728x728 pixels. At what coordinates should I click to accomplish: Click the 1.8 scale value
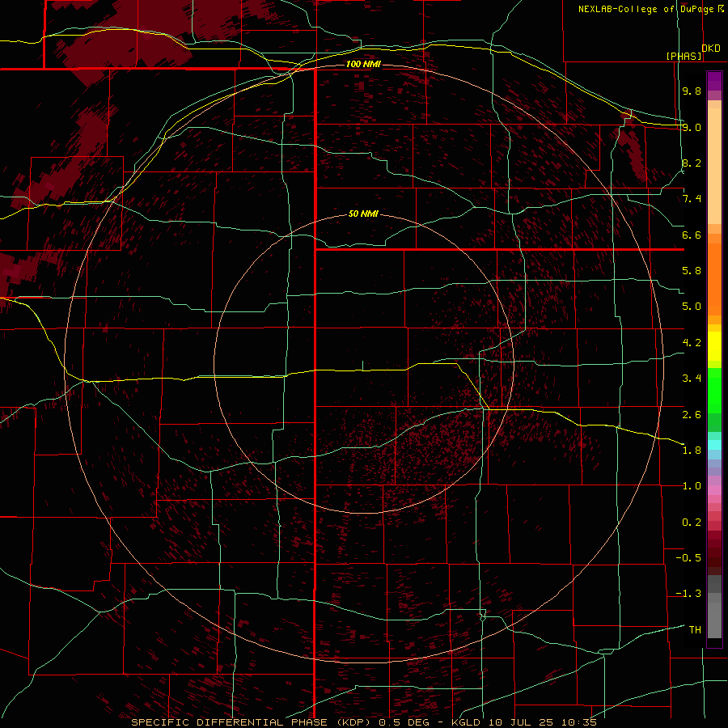tap(692, 451)
